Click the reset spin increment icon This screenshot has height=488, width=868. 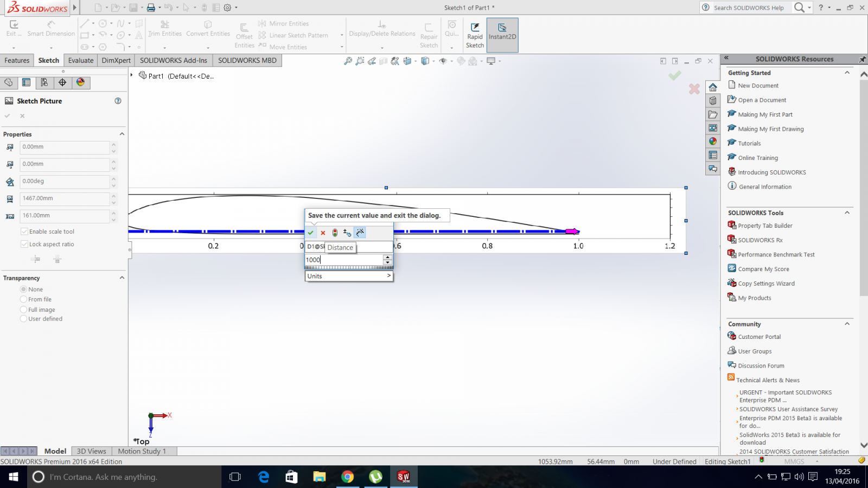pos(347,233)
